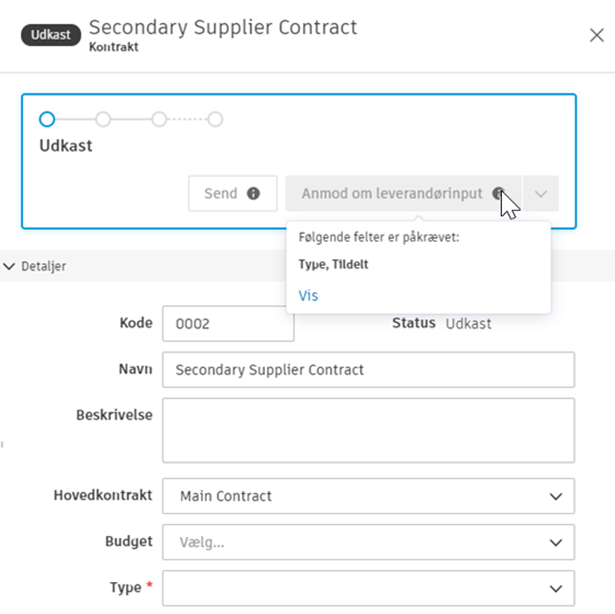The image size is (615, 614).
Task: Click into the Navn text field
Action: 367,369
